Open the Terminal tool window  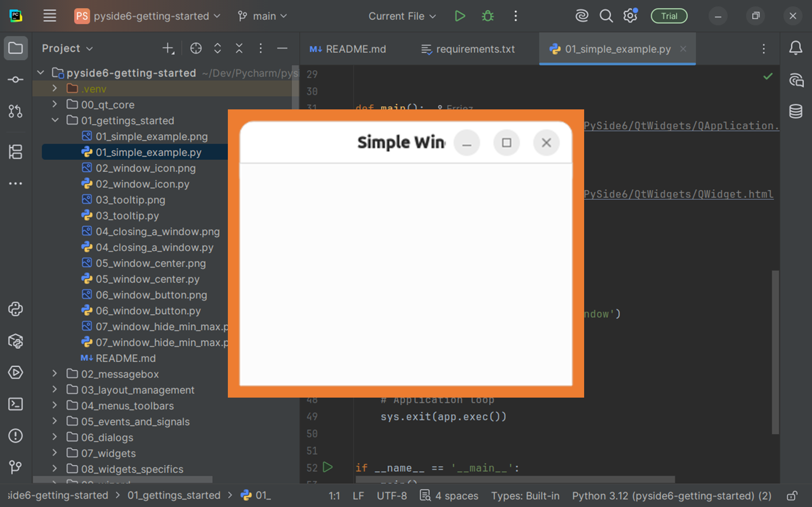(15, 404)
